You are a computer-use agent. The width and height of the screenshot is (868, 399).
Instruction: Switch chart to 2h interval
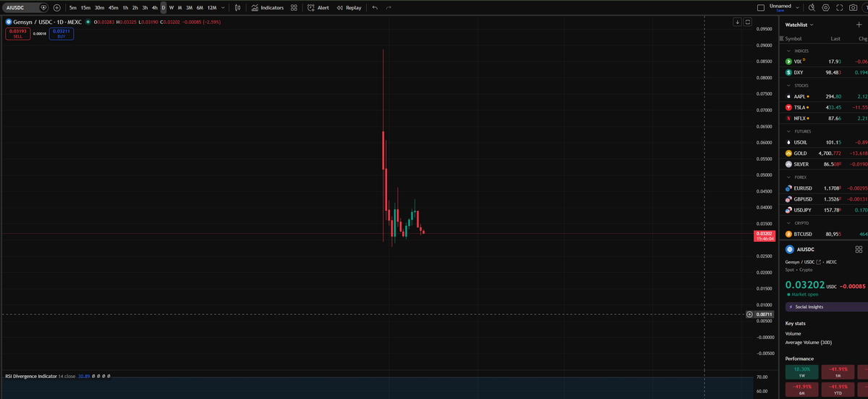(135, 7)
